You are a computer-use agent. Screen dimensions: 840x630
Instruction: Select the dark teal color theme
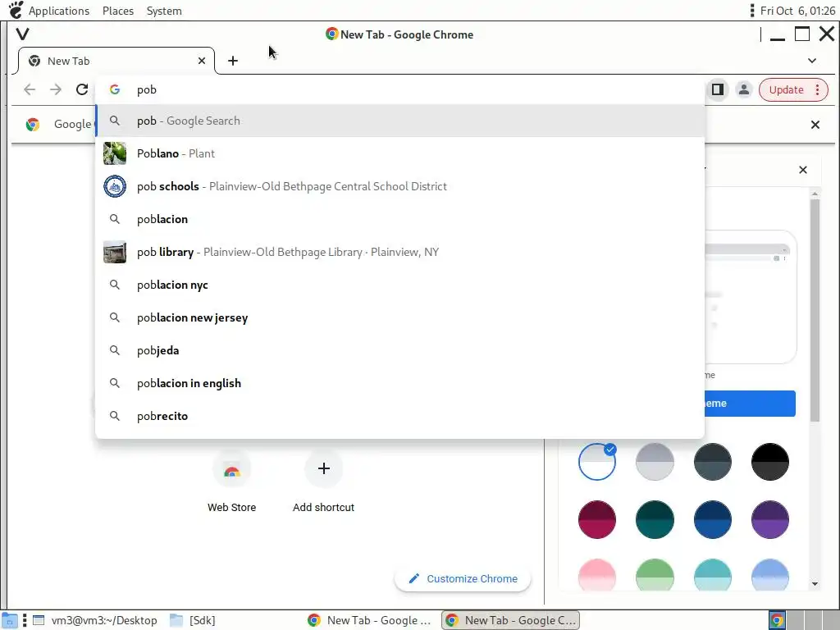click(655, 519)
